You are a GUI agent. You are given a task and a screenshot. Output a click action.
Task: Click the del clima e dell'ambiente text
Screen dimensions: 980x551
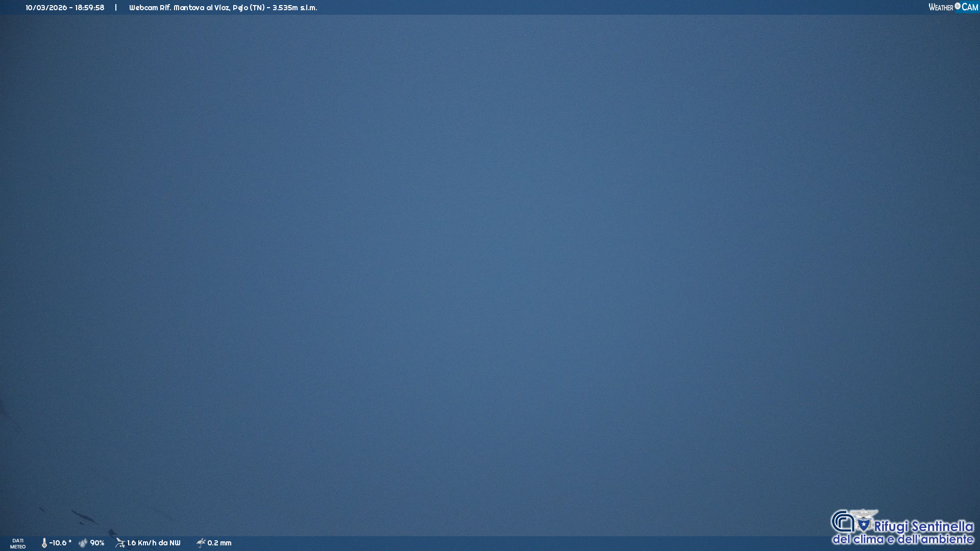[x=903, y=539]
